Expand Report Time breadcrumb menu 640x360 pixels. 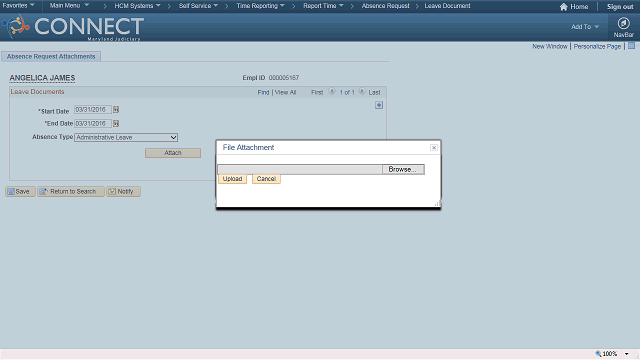[323, 6]
